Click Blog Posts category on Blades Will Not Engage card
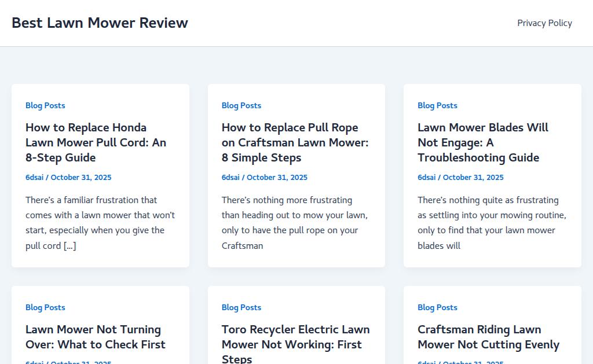 [x=437, y=105]
